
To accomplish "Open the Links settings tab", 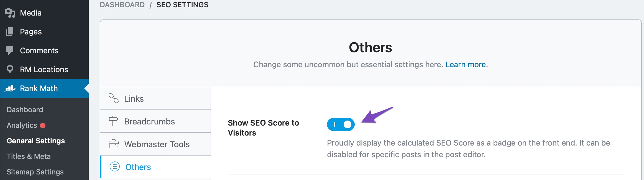I will click(134, 99).
